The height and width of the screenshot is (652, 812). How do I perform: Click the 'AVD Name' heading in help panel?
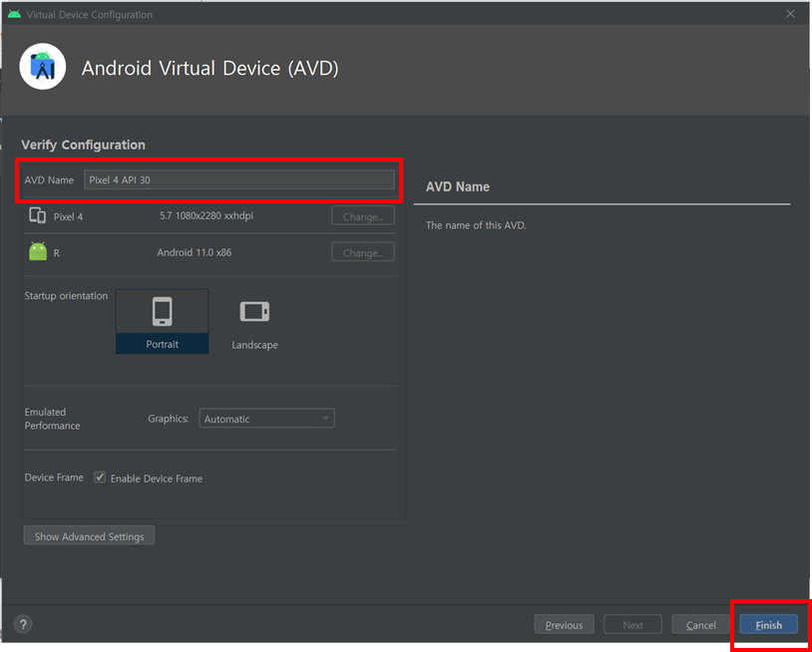[457, 186]
